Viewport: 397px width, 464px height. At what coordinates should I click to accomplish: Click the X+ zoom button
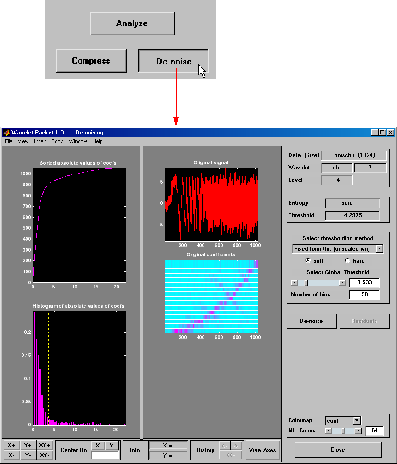point(11,445)
